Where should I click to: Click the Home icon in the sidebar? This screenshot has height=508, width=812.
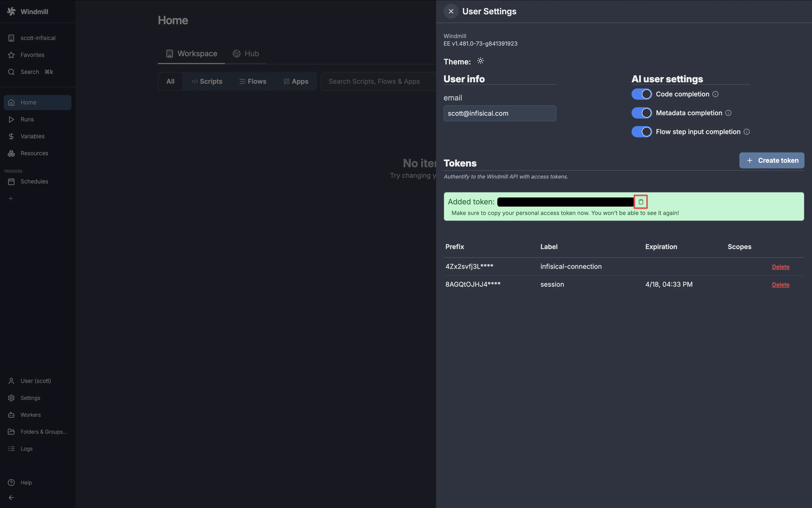tap(12, 103)
